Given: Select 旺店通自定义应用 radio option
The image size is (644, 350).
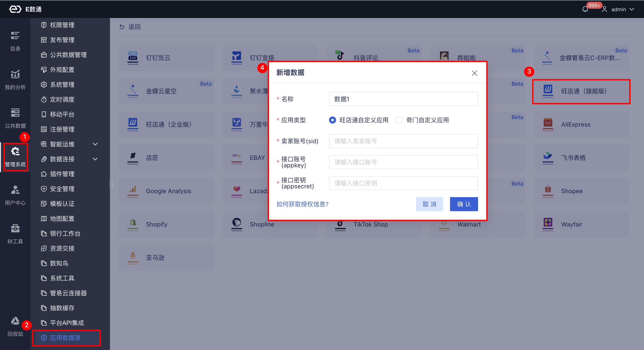Looking at the screenshot, I should [x=332, y=120].
